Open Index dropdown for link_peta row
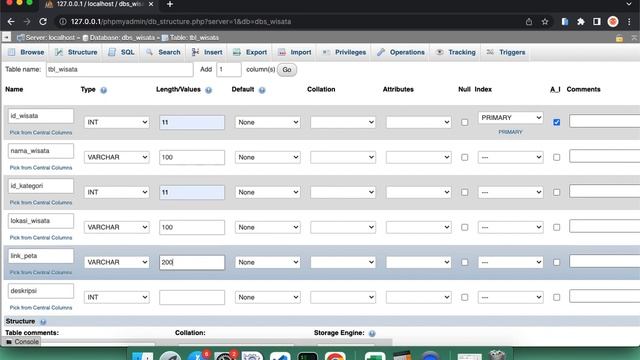640x360 pixels. [511, 262]
